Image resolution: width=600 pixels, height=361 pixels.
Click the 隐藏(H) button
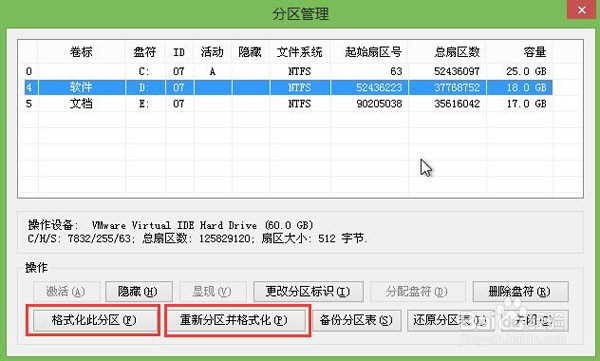[139, 292]
